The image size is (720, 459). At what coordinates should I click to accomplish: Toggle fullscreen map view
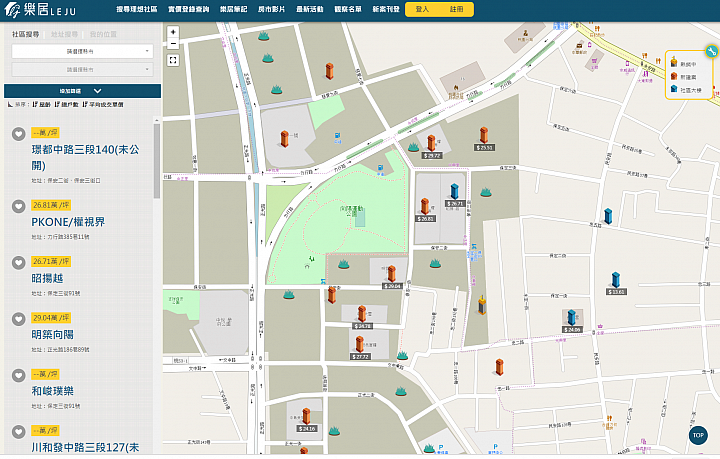click(173, 60)
